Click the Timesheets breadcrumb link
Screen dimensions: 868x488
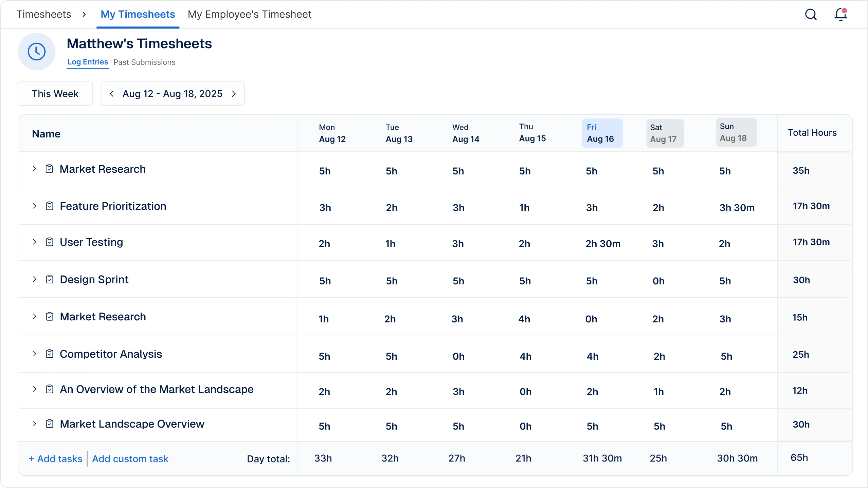[x=44, y=14]
